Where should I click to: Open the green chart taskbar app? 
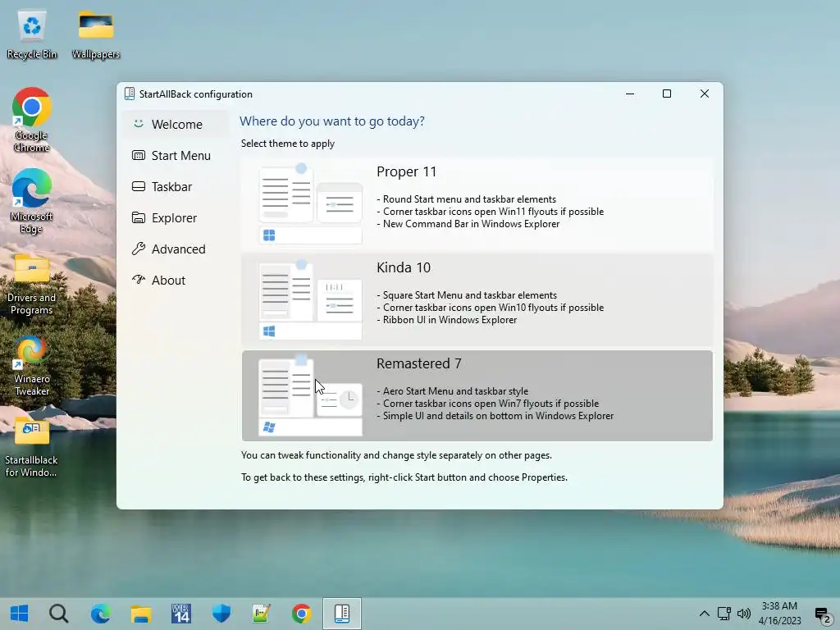point(262,614)
